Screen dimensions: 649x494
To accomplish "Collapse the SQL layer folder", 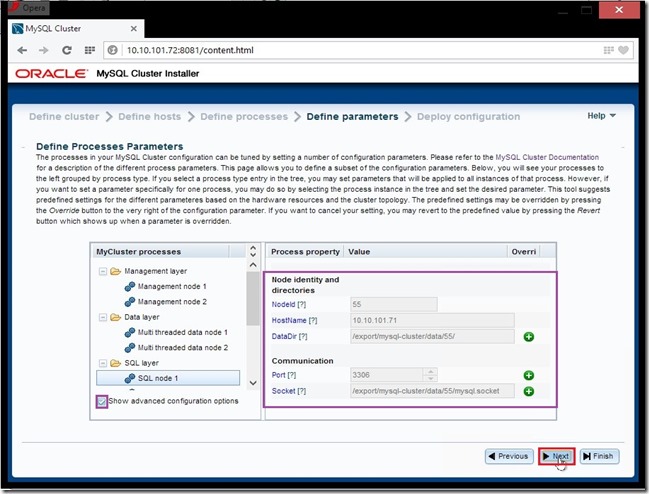I will coord(103,363).
